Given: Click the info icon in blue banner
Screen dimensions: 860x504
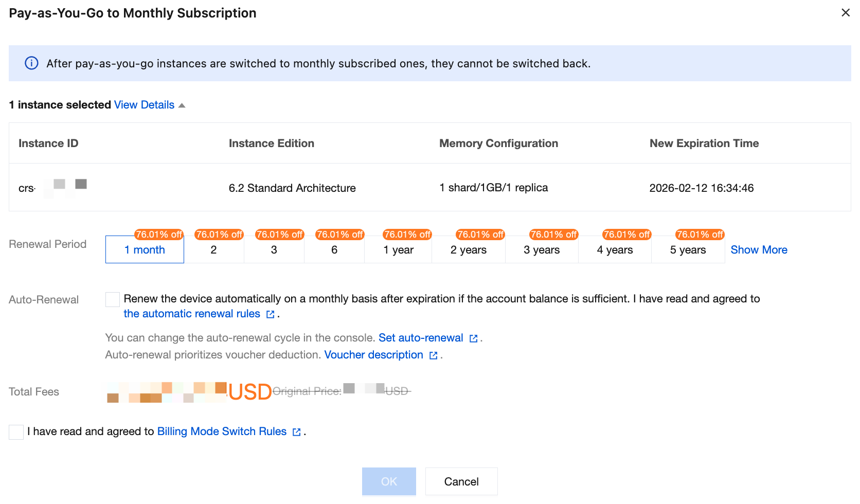Looking at the screenshot, I should point(31,63).
